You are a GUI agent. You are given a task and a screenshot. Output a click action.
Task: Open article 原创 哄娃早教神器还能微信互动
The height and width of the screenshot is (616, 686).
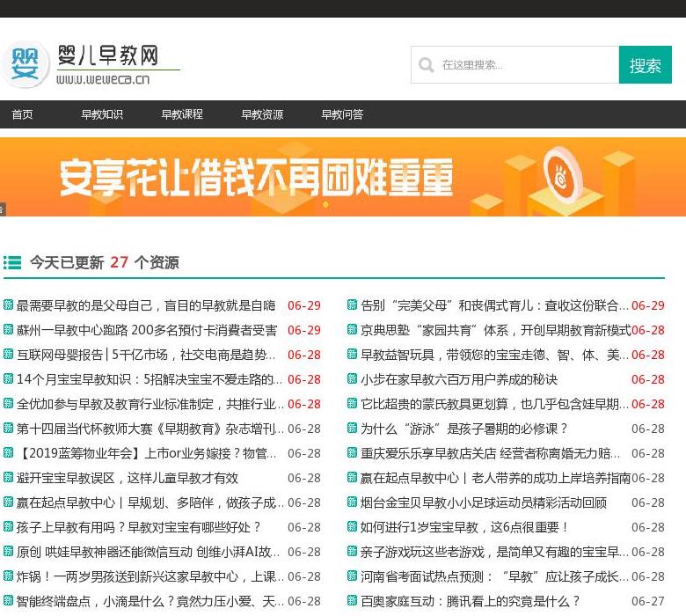(148, 552)
